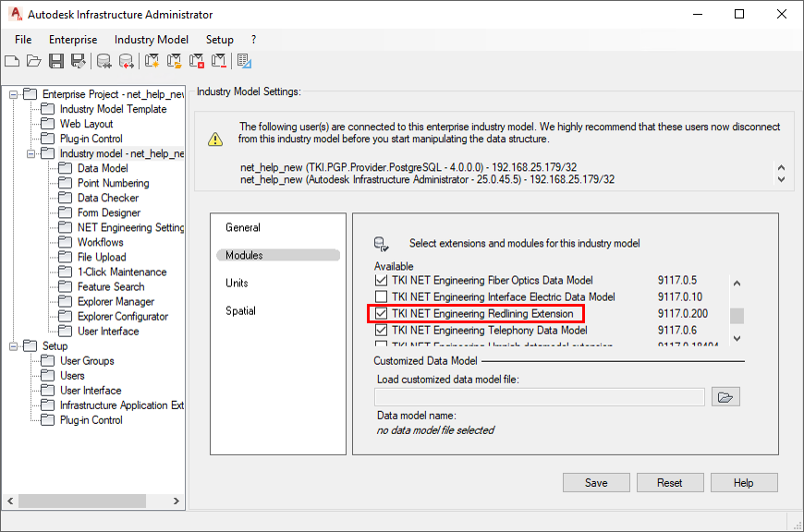Click the tree panel horizontal scrollbar thumb
The height and width of the screenshot is (532, 804).
(x=82, y=501)
